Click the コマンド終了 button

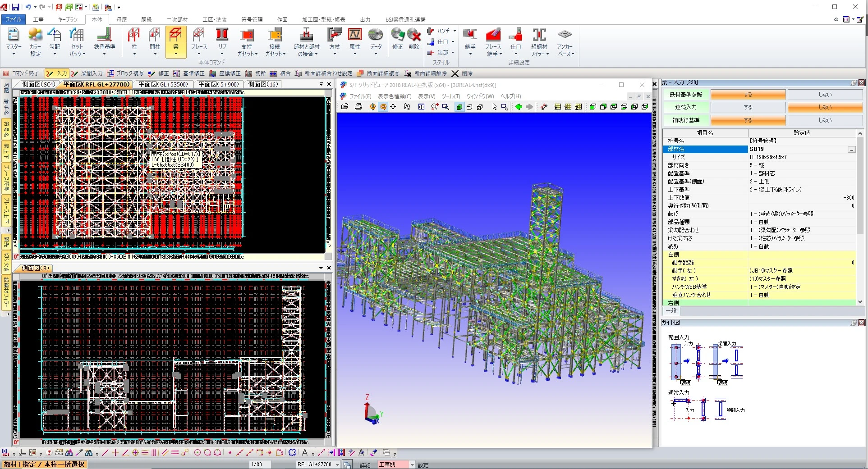point(21,73)
